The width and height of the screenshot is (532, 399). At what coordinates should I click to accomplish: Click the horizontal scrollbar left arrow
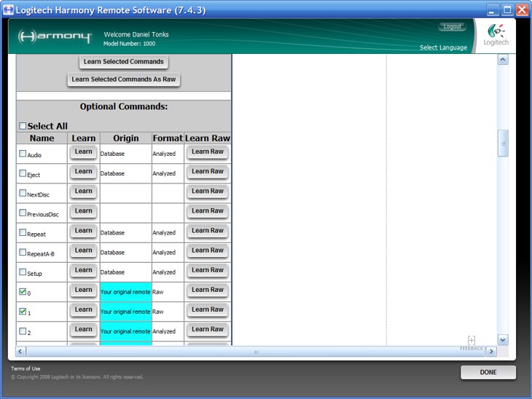tap(20, 352)
